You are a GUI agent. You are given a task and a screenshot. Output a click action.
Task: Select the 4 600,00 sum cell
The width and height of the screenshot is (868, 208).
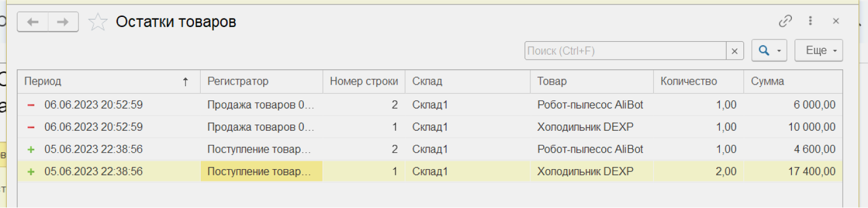(794, 149)
